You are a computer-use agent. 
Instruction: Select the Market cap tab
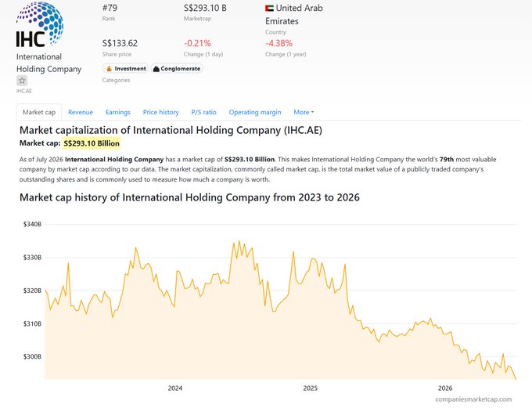tap(39, 112)
